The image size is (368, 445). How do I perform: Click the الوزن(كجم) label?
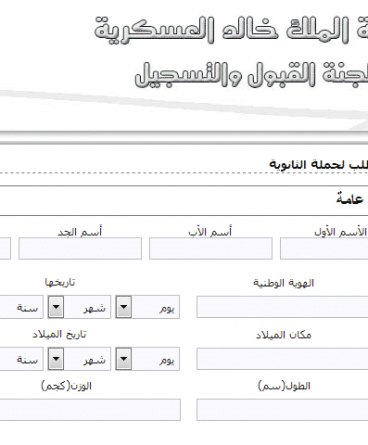66,386
